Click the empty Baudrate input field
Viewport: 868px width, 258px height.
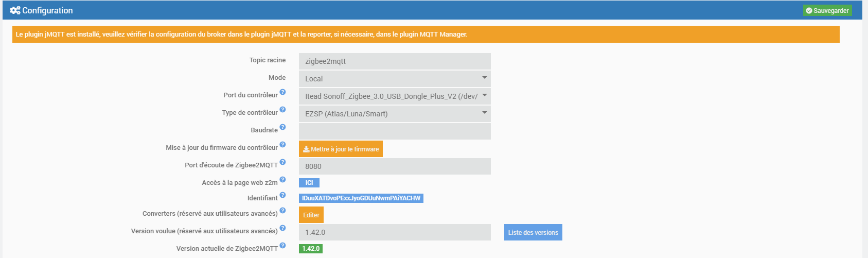tap(395, 131)
